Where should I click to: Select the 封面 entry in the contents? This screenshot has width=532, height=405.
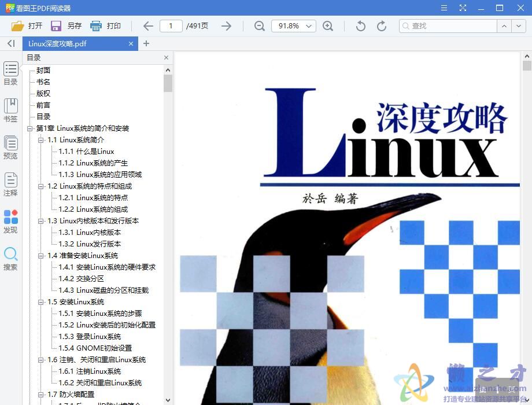coord(43,70)
